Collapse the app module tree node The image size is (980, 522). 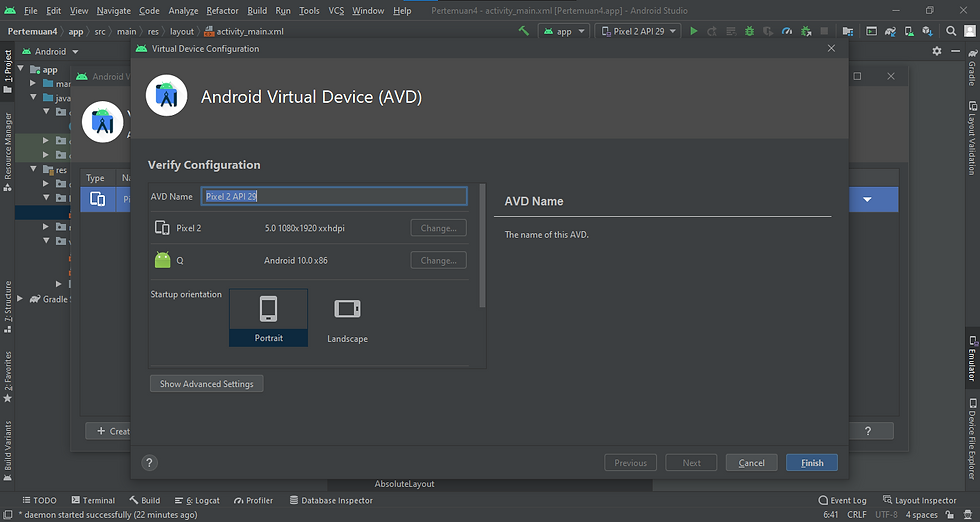click(x=21, y=69)
